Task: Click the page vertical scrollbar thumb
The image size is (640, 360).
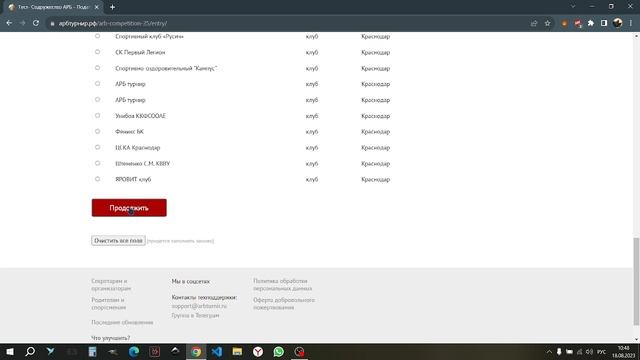Action: click(636, 281)
